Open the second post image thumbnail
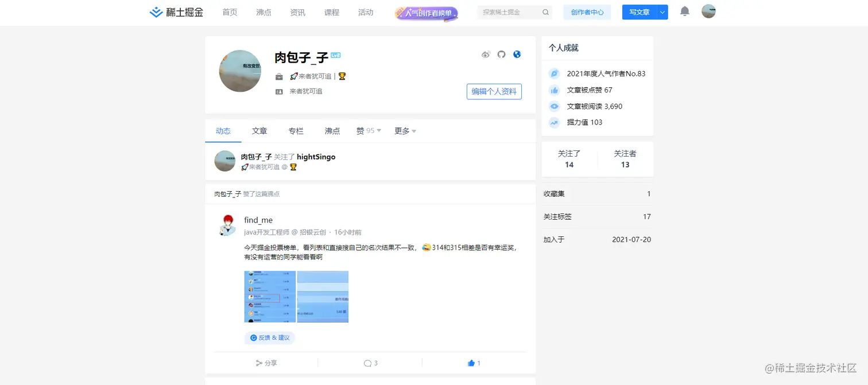The height and width of the screenshot is (385, 868). click(x=323, y=297)
